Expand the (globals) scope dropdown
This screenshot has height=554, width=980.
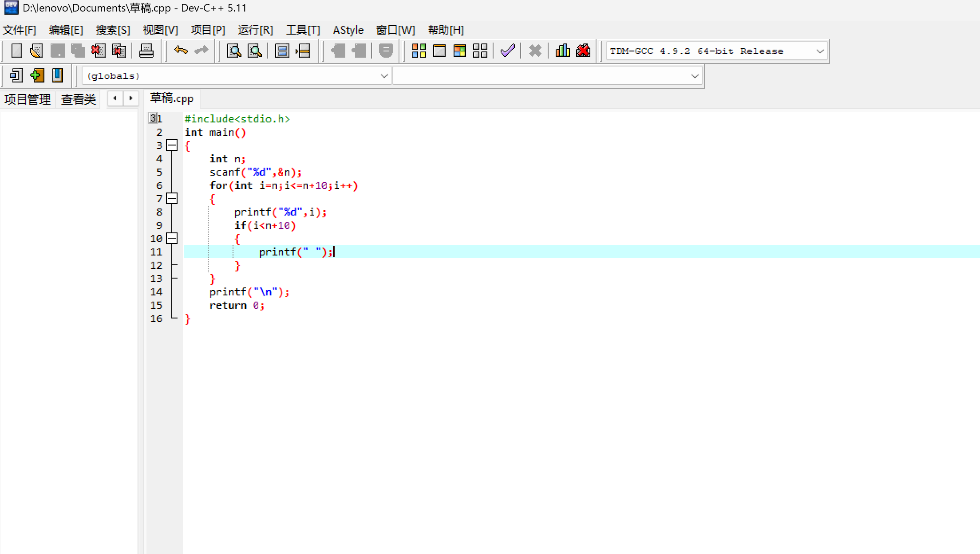[x=384, y=76]
